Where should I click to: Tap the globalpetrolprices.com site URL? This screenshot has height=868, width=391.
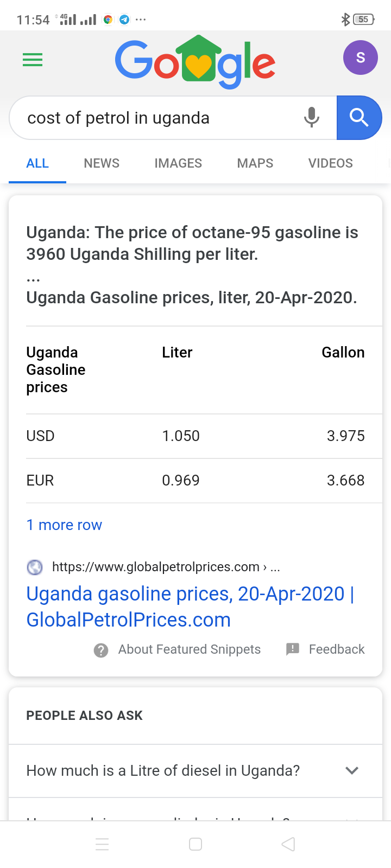[x=155, y=567]
